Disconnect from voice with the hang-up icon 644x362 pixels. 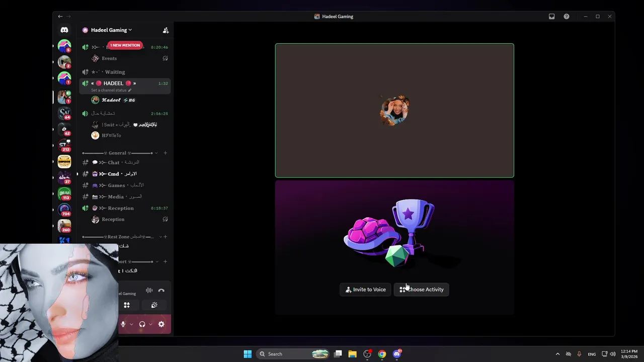(161, 290)
